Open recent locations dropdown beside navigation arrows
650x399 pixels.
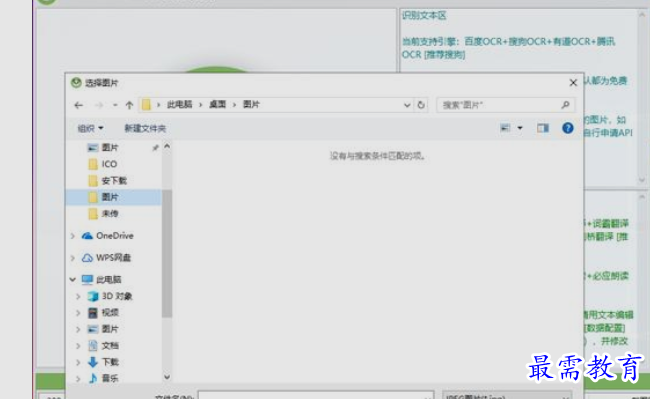[115, 105]
